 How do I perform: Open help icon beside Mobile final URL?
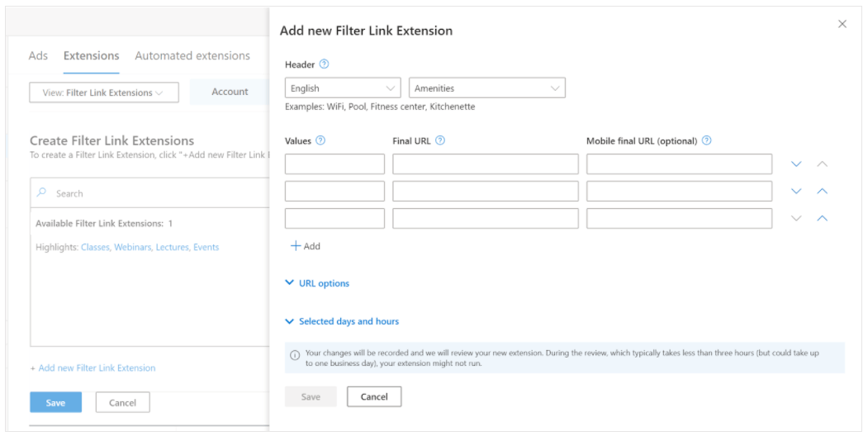[706, 140]
